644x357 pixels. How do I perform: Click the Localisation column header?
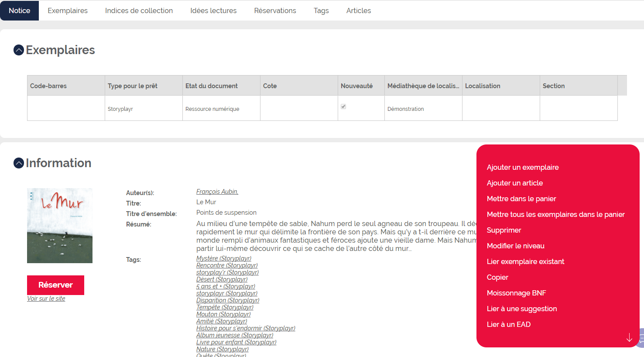[501, 86]
